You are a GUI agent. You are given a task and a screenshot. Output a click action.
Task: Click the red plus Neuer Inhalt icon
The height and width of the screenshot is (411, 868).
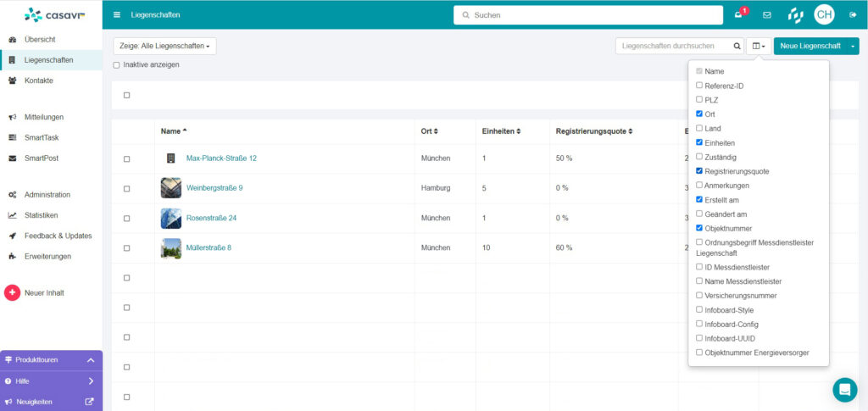pyautogui.click(x=12, y=293)
